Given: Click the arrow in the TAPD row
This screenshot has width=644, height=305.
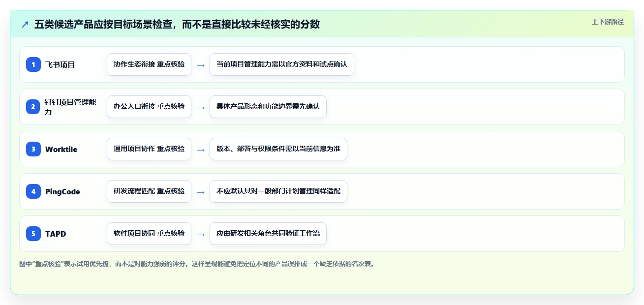Looking at the screenshot, I should (x=200, y=234).
